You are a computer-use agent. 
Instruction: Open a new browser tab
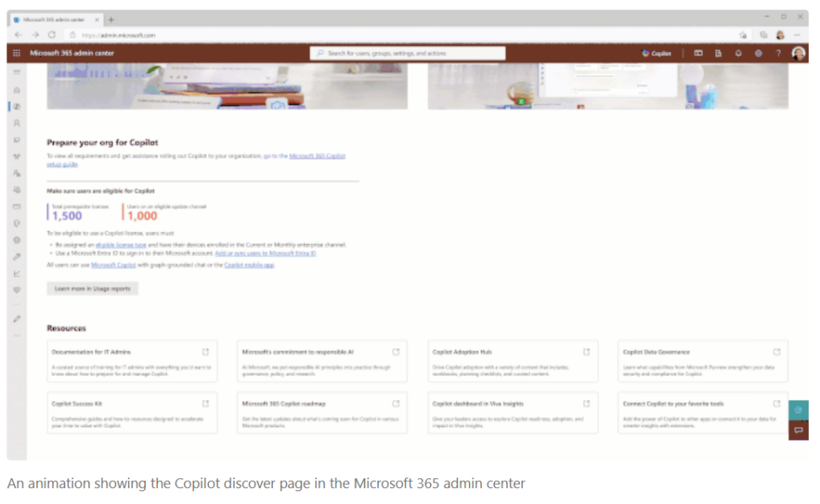pos(111,20)
